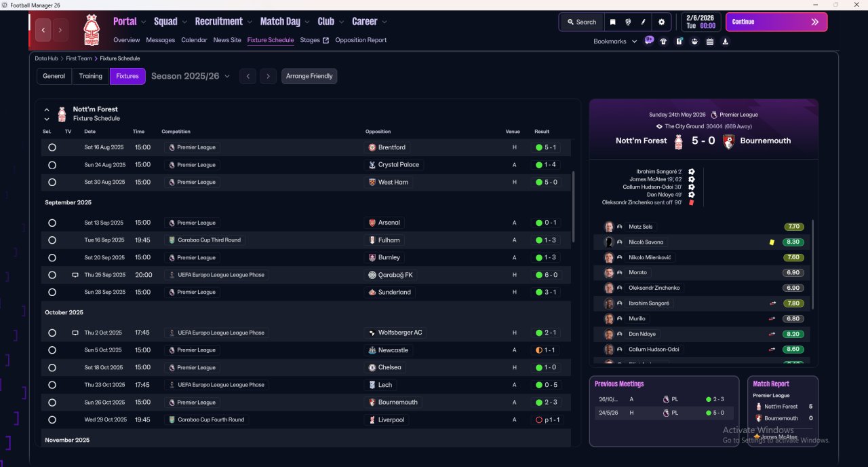Click the fixture list vertical scrollbar

click(574, 208)
